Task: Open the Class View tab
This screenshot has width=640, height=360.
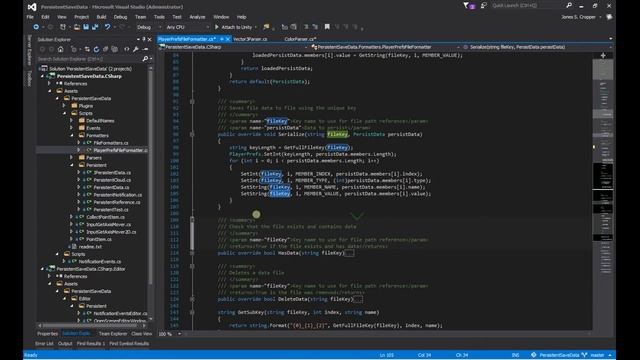Action: click(141, 334)
